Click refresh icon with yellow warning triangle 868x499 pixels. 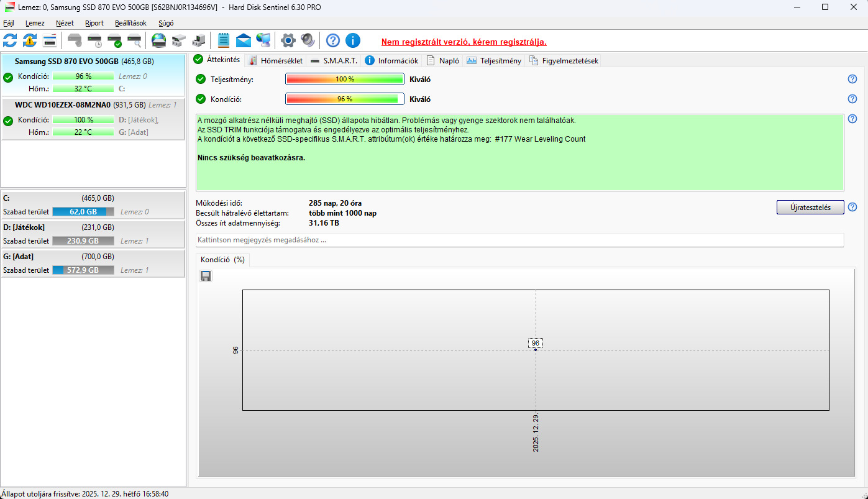pyautogui.click(x=30, y=41)
